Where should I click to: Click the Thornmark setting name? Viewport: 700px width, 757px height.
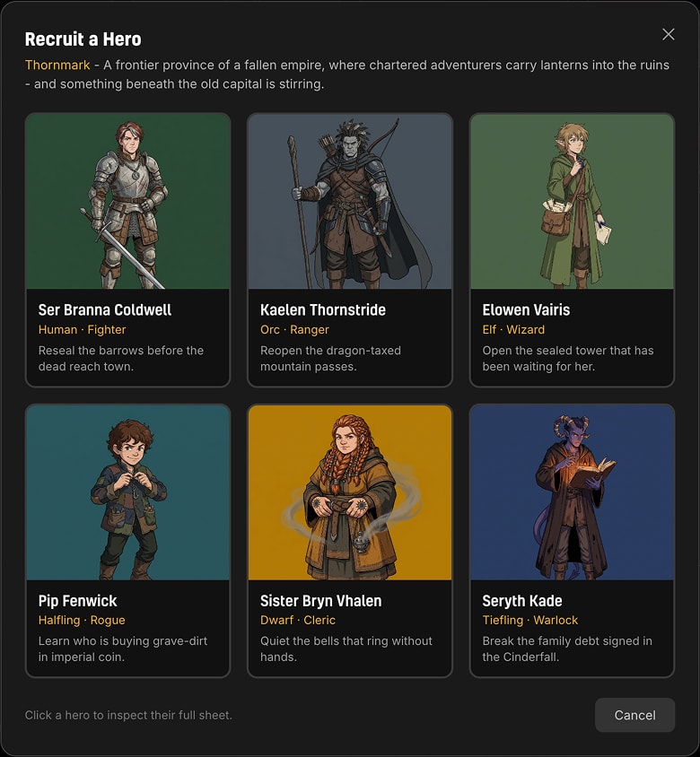point(57,65)
